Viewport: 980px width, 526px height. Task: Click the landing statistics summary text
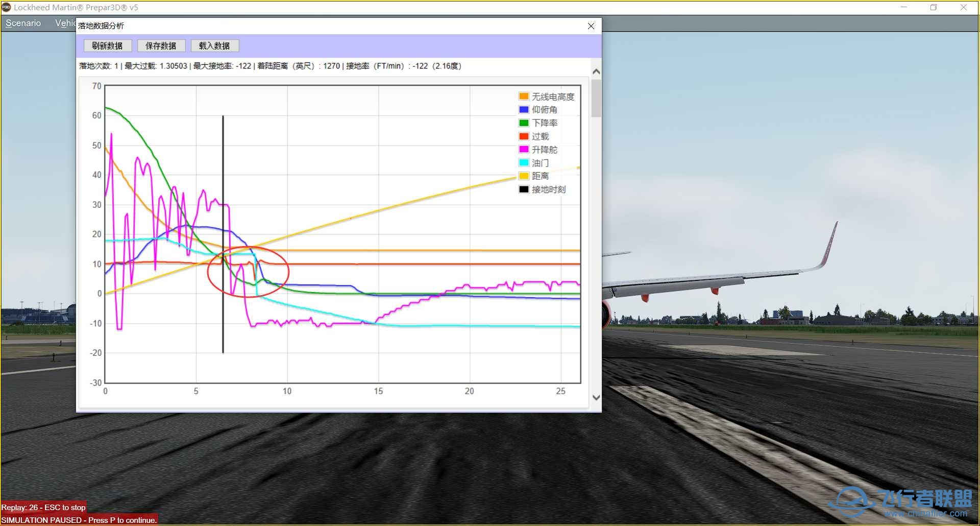click(x=270, y=66)
